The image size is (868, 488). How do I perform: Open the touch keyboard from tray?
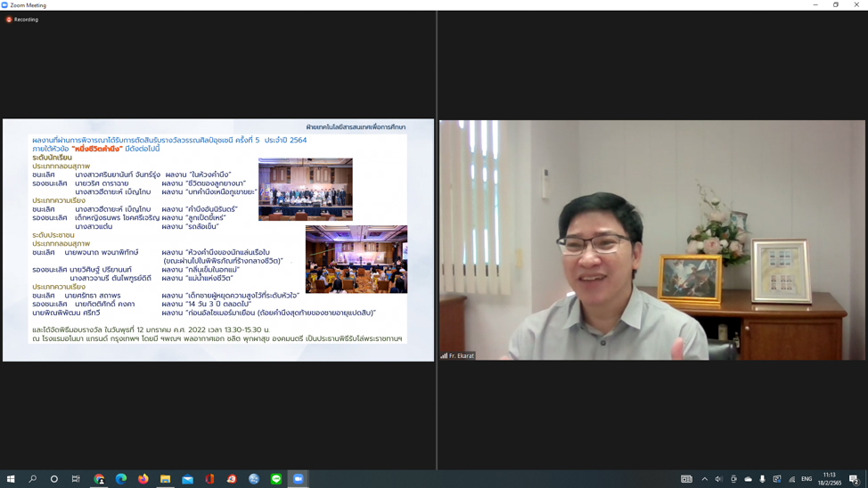[x=686, y=479]
